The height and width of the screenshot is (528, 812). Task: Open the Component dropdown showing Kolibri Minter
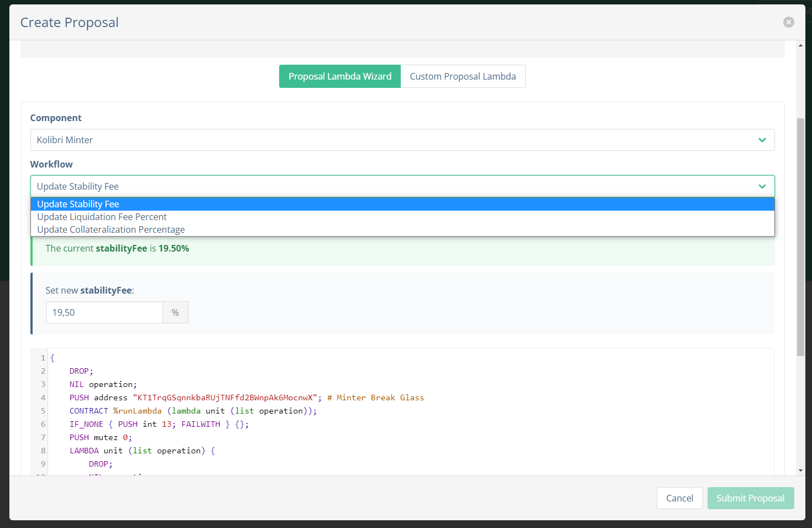point(402,140)
